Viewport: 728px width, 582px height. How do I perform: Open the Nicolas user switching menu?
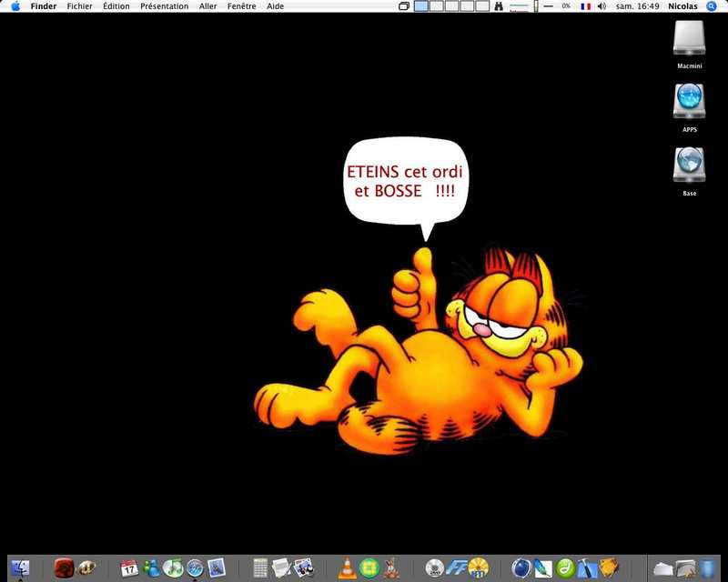point(682,6)
